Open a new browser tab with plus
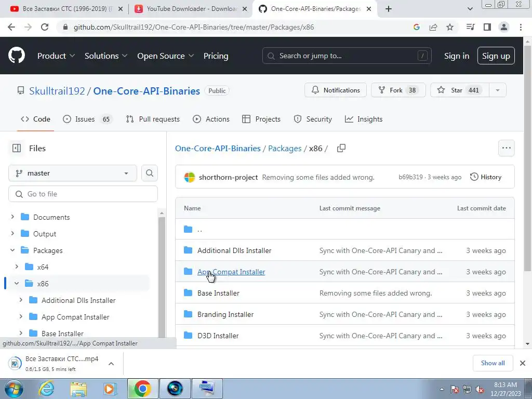The image size is (532, 399). pyautogui.click(x=389, y=9)
